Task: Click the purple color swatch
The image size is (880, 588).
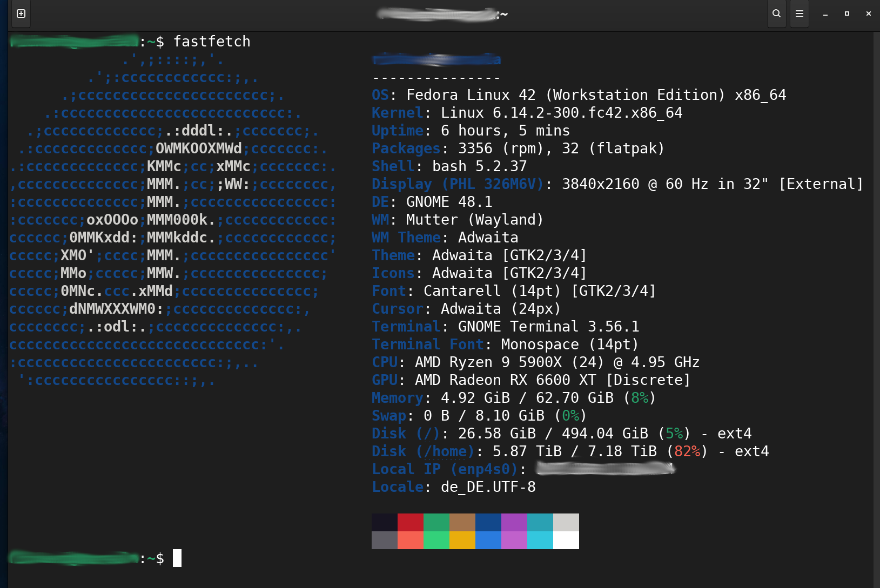Action: point(514,522)
